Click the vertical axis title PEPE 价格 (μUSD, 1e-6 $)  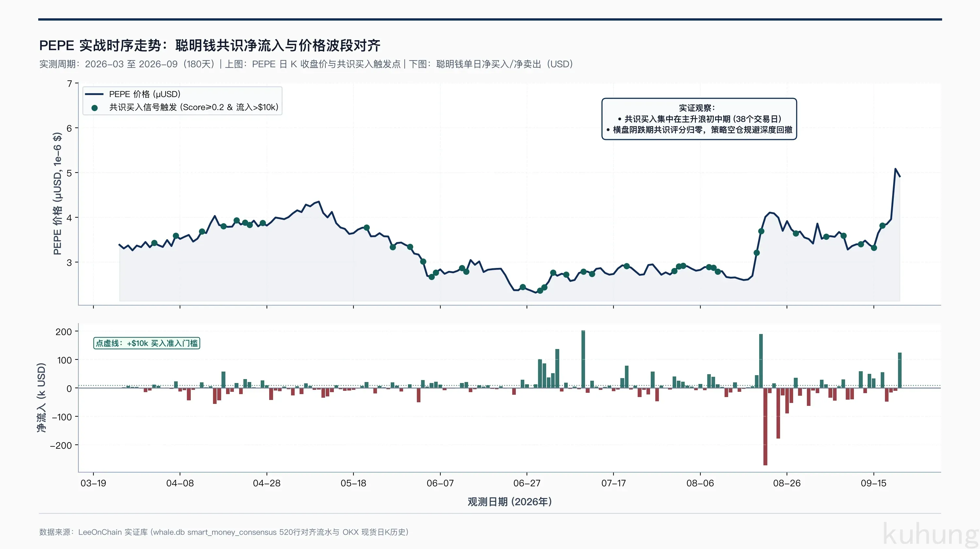click(x=57, y=194)
